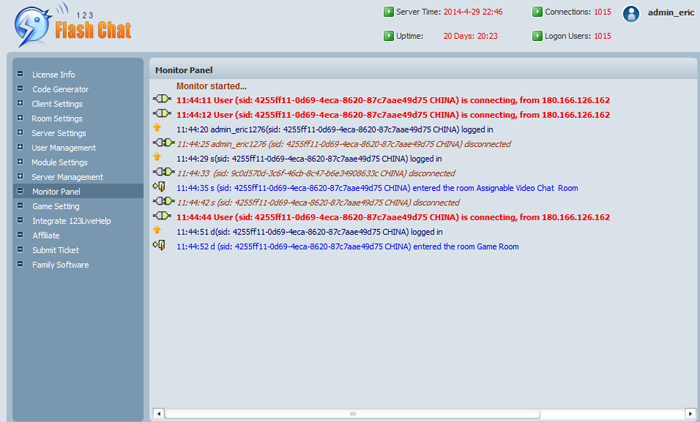Viewport: 700px width, 422px height.
Task: Click the green icon beside Logon Users
Action: pyautogui.click(x=537, y=36)
